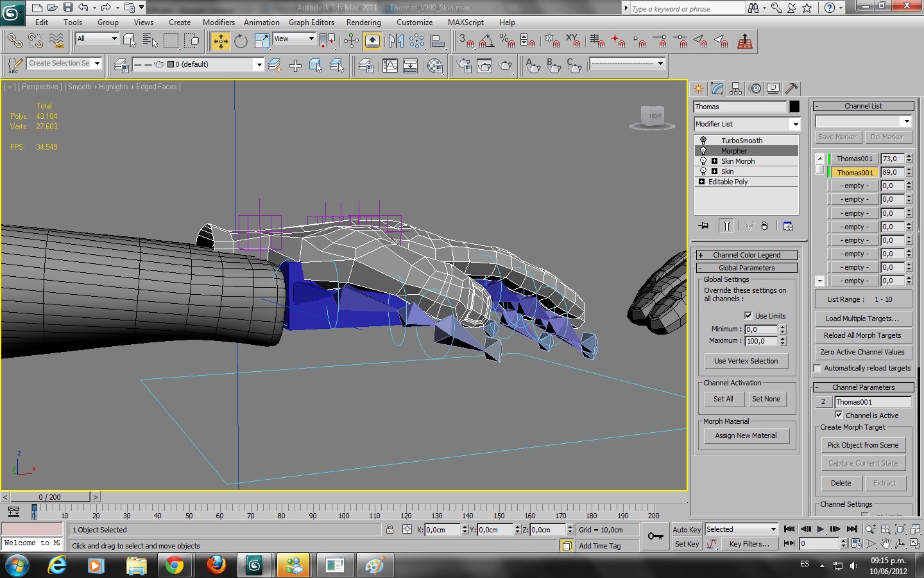Open the Modifier List dropdown
The width and height of the screenshot is (924, 578).
click(x=795, y=124)
